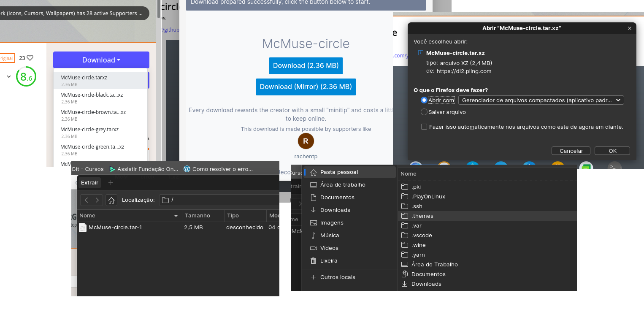
Task: Click the picture icon for Imagens
Action: point(313,223)
